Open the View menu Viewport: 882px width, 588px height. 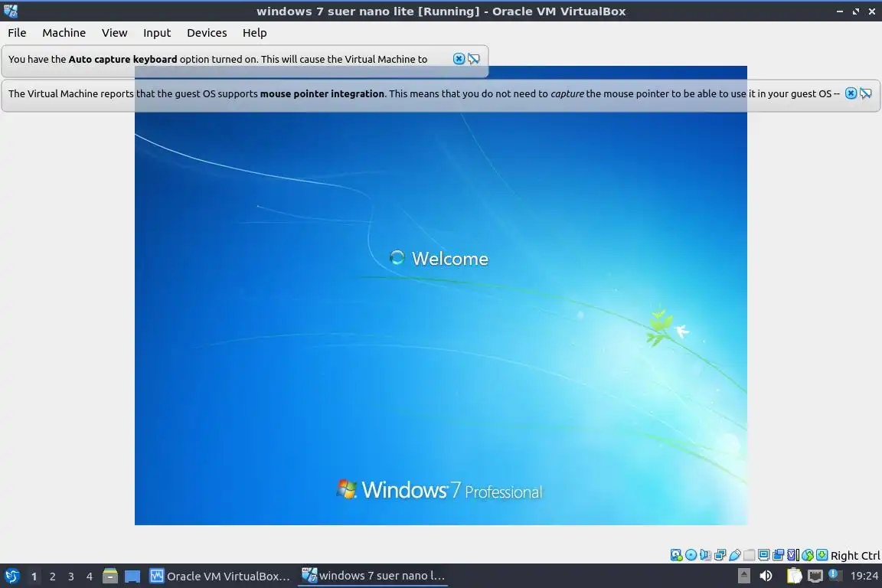point(114,33)
